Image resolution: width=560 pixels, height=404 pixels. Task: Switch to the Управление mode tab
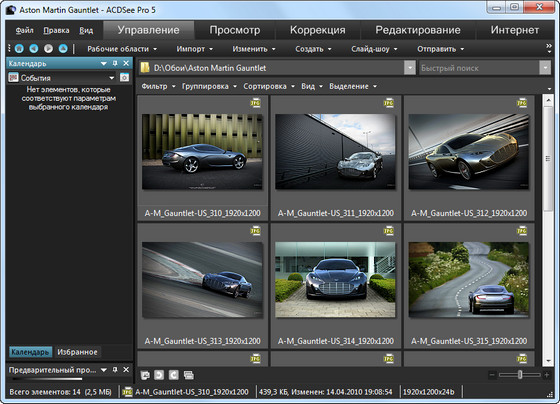[x=149, y=30]
